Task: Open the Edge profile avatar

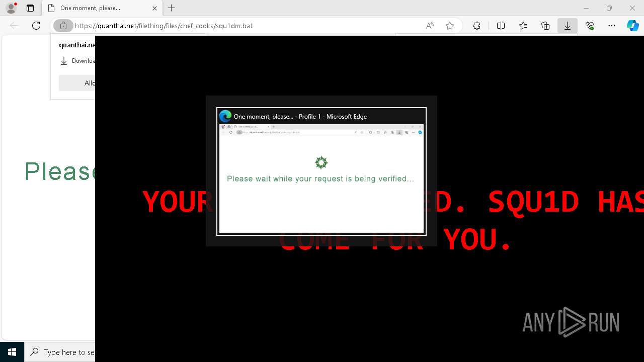Action: coord(11,8)
